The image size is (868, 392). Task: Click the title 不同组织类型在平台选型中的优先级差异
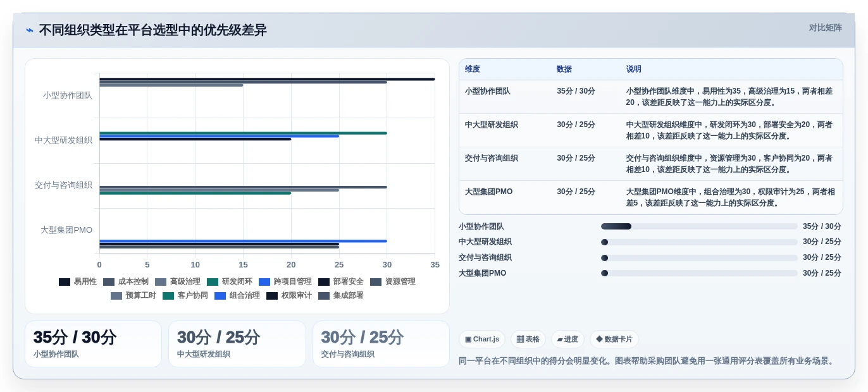[152, 30]
